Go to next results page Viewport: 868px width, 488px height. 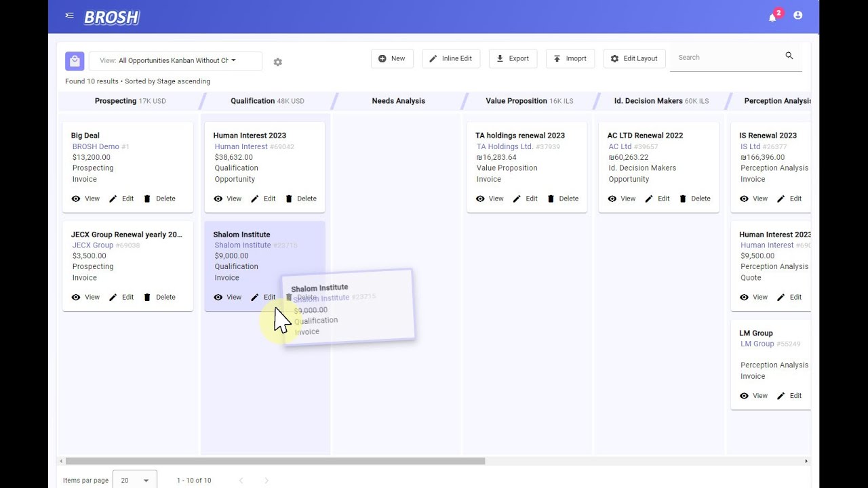point(267,481)
